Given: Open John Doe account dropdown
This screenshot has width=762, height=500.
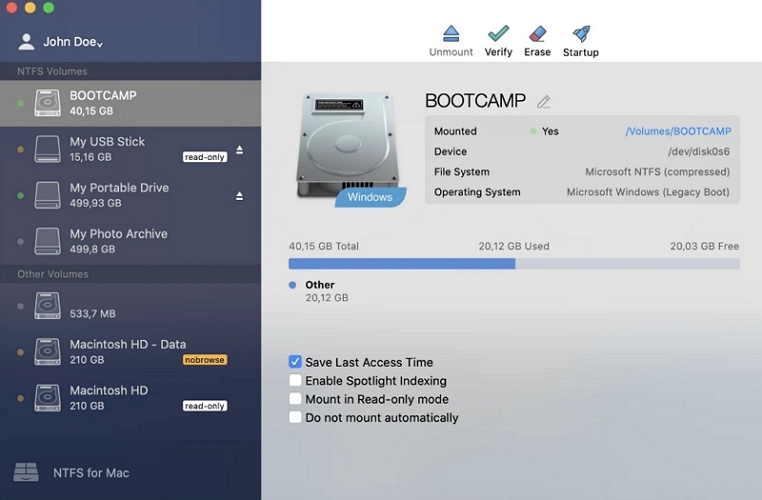Looking at the screenshot, I should tap(73, 42).
